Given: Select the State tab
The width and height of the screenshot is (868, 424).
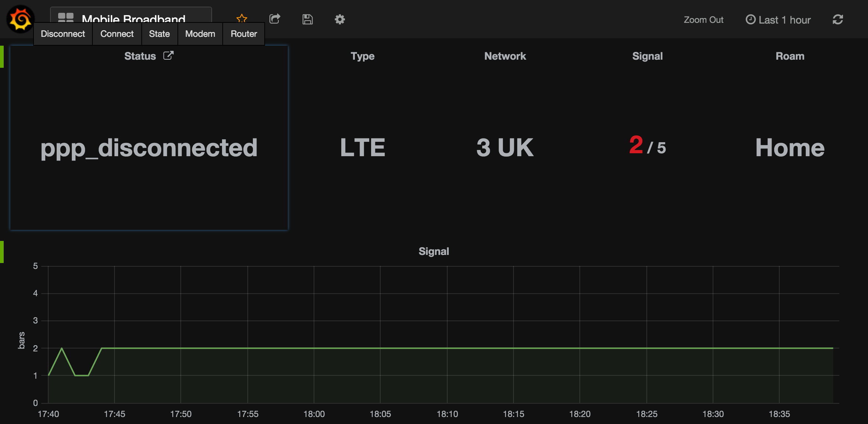Looking at the screenshot, I should click(159, 34).
